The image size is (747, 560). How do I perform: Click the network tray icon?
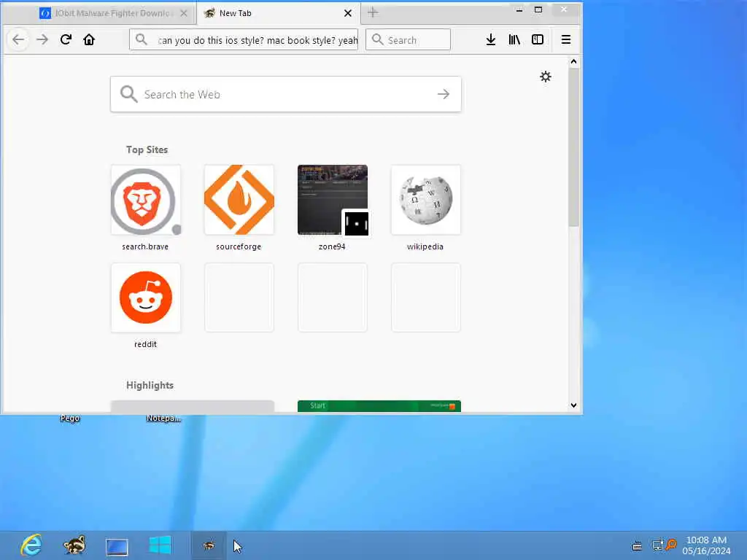[x=657, y=545]
